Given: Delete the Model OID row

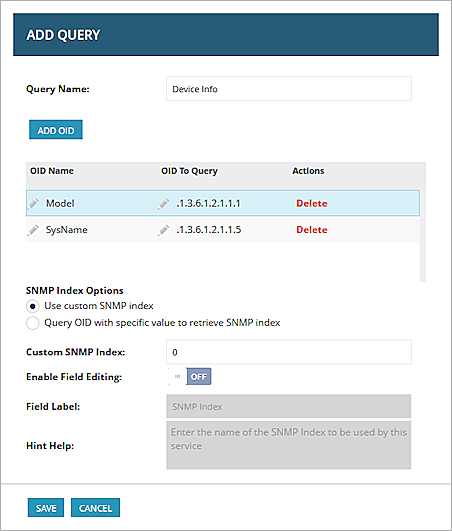Looking at the screenshot, I should [312, 204].
